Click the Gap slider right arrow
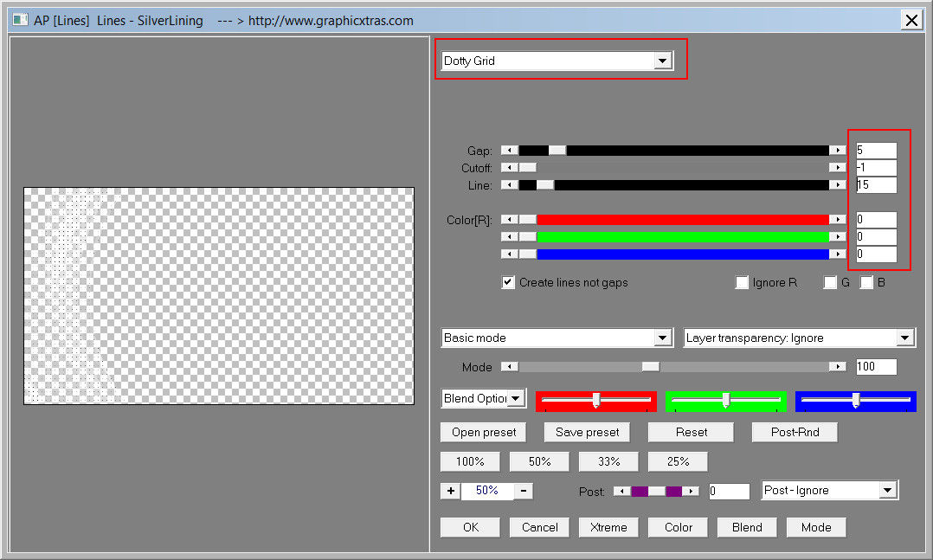The width and height of the screenshot is (933, 560). [837, 151]
